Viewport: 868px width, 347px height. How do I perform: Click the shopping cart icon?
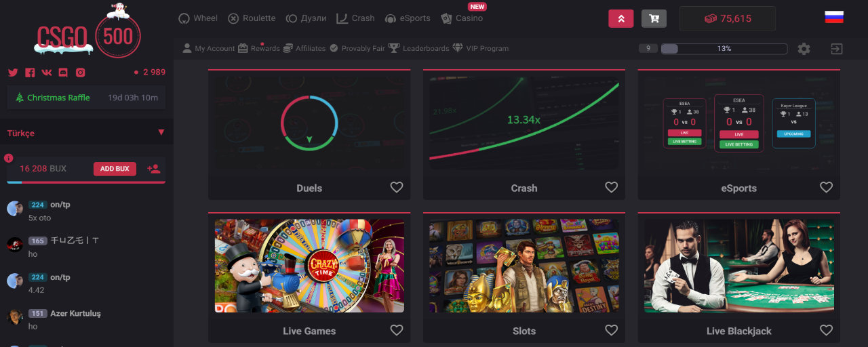click(x=654, y=18)
